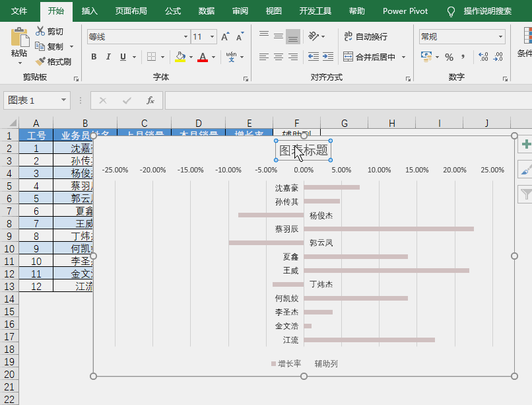The height and width of the screenshot is (405, 532).
Task: Open the alignment dialog launcher
Action: pos(408,79)
